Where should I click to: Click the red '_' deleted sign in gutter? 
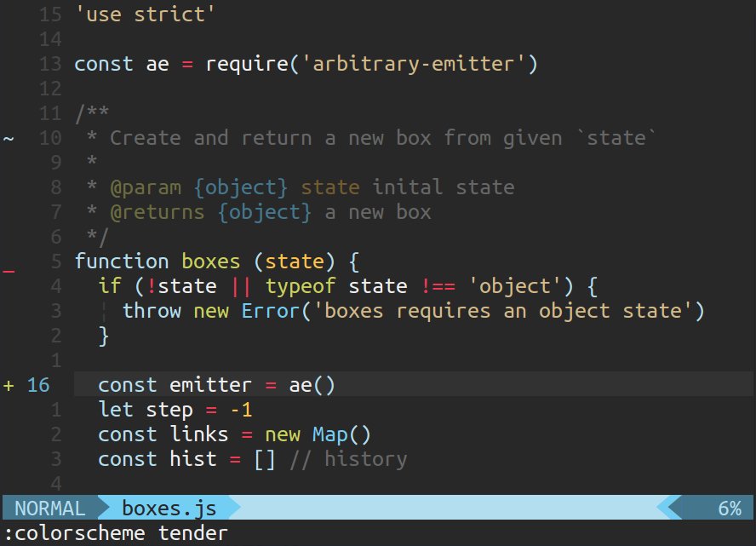pyautogui.click(x=9, y=272)
